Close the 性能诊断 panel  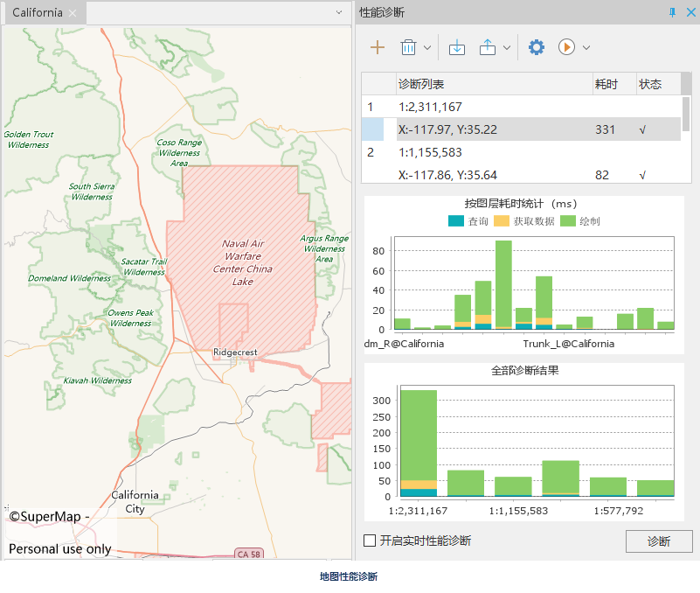coord(690,12)
